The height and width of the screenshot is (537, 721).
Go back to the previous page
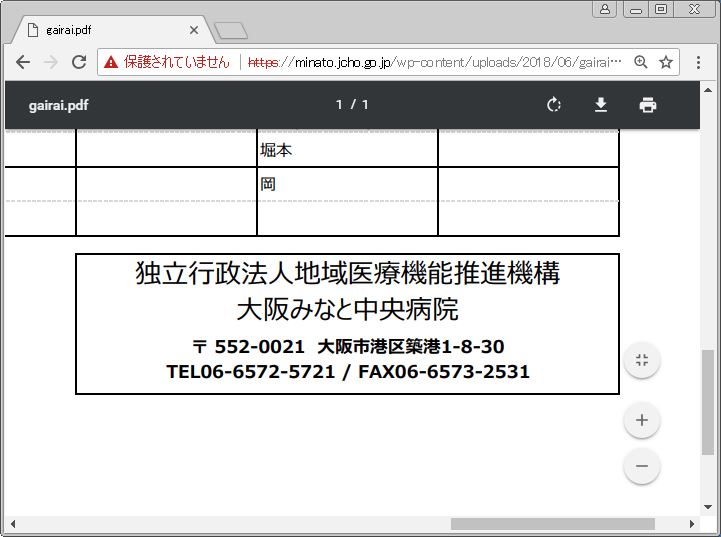tap(23, 62)
